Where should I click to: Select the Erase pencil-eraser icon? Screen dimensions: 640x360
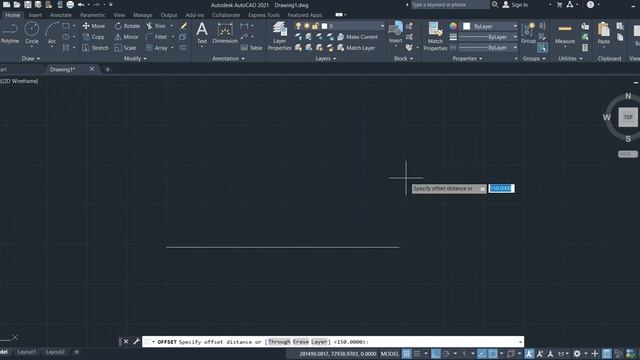(x=183, y=26)
